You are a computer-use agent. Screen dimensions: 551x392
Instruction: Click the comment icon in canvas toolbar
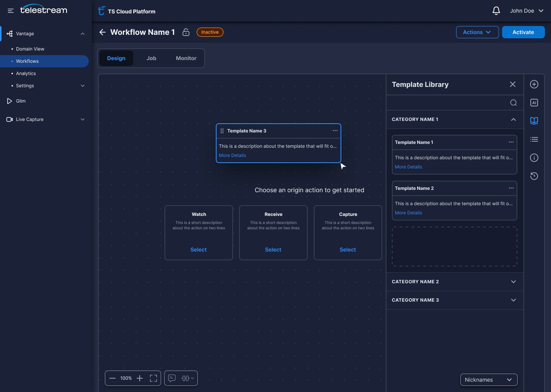172,378
